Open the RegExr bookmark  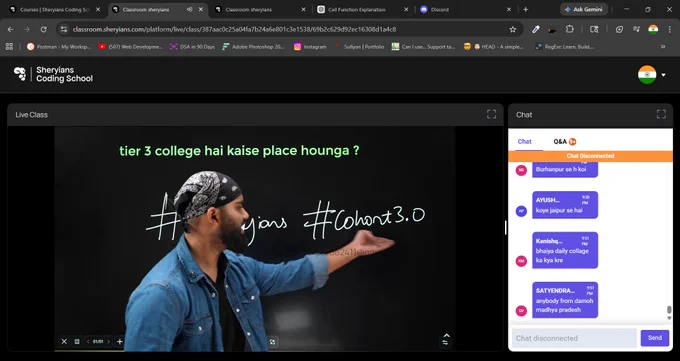[x=564, y=46]
